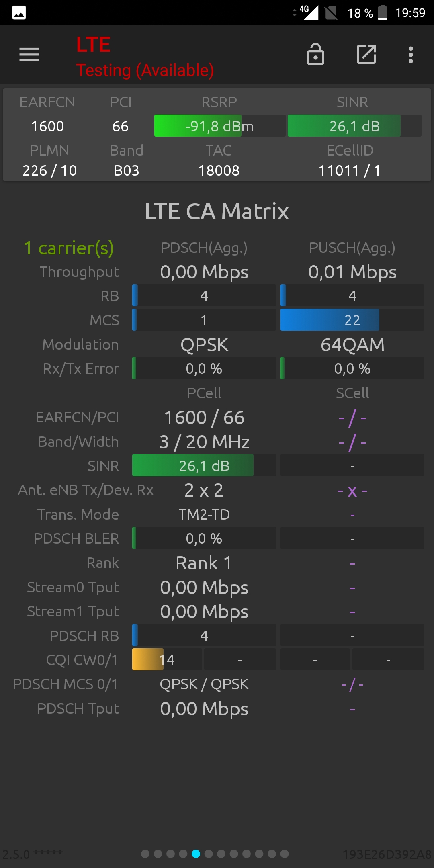Open the hamburger navigation menu
434x868 pixels.
(29, 55)
